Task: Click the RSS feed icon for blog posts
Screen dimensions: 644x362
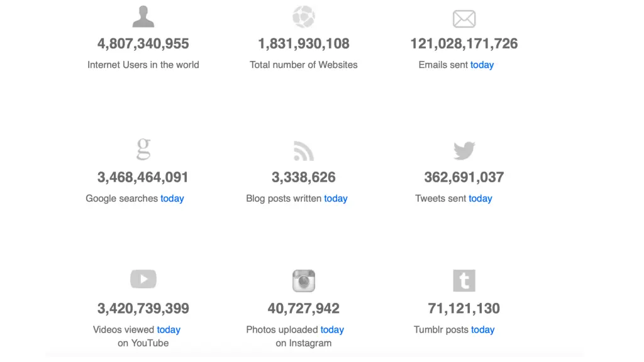Action: pos(304,151)
